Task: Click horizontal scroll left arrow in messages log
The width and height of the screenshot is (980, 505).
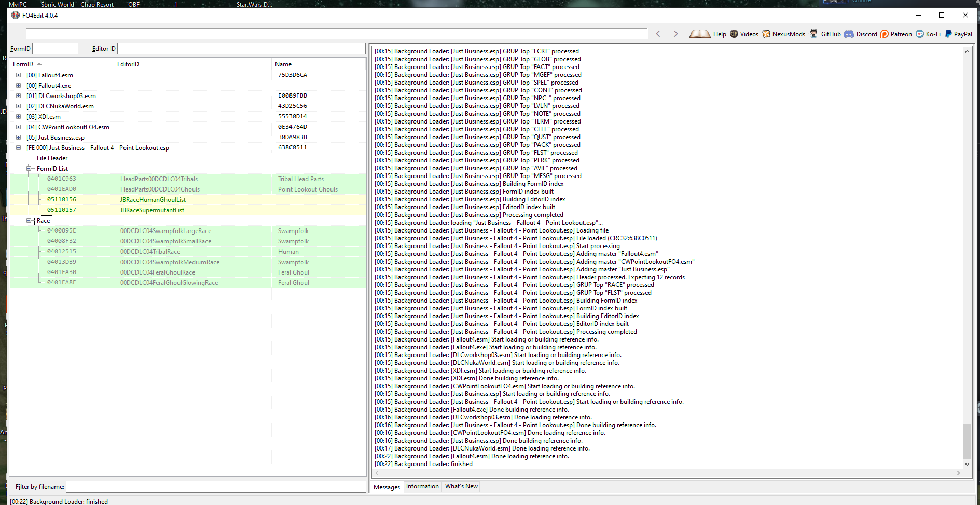Action: click(377, 473)
